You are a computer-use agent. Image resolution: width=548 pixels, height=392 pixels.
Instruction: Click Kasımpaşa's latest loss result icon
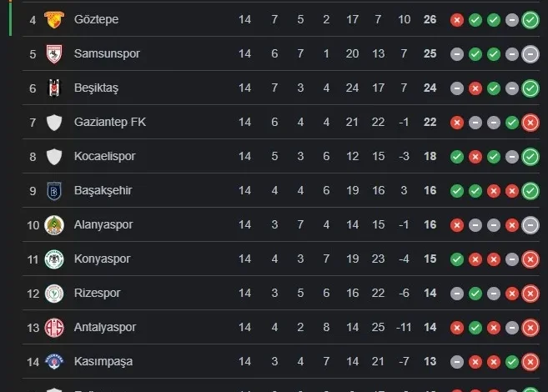click(530, 361)
